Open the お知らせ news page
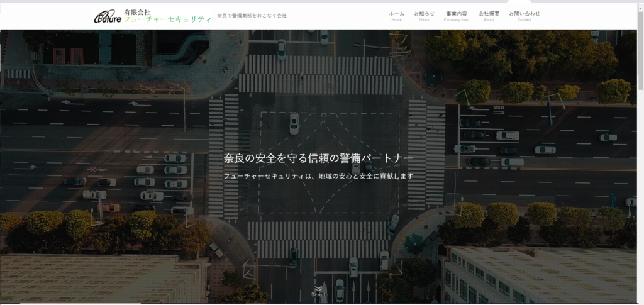The height and width of the screenshot is (305, 644). tap(424, 13)
